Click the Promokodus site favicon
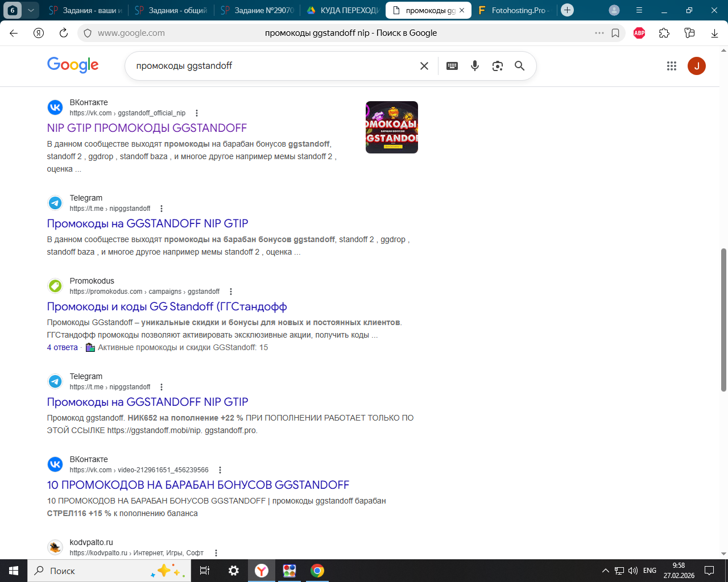The width and height of the screenshot is (728, 582). pos(55,285)
